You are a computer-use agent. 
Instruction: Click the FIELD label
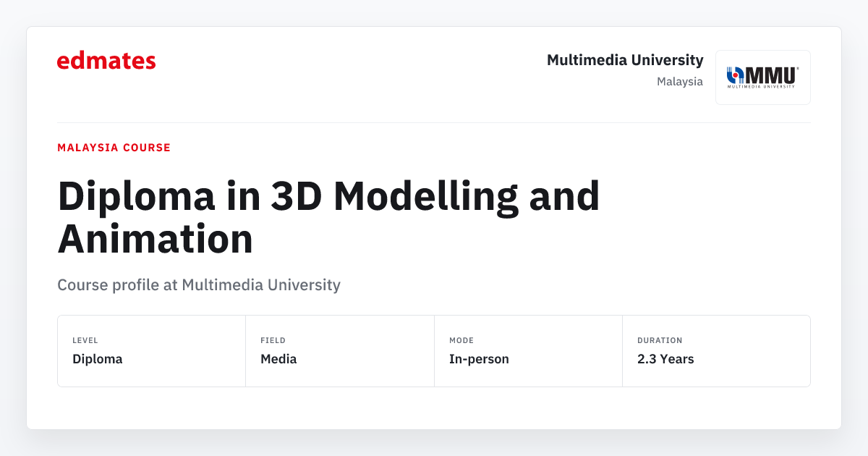click(x=273, y=340)
